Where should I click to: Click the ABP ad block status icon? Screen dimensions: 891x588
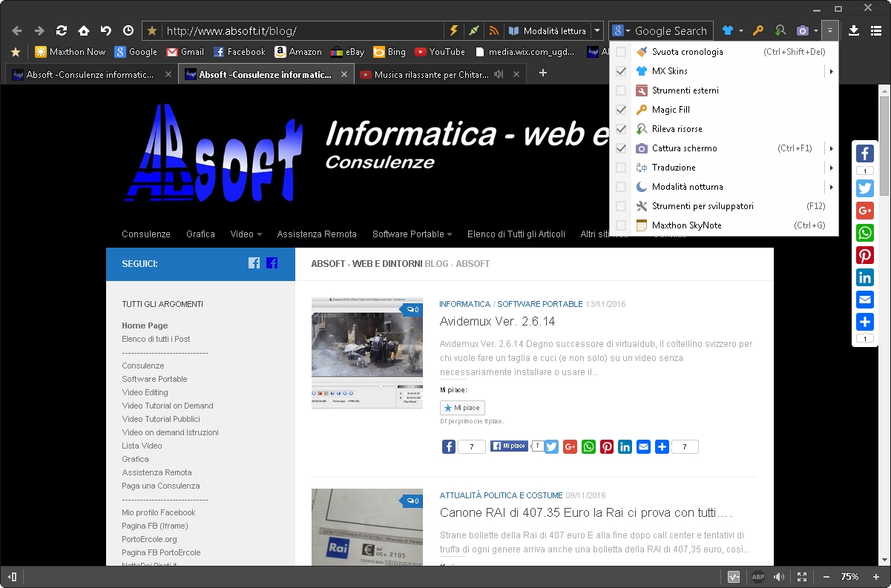pyautogui.click(x=758, y=577)
